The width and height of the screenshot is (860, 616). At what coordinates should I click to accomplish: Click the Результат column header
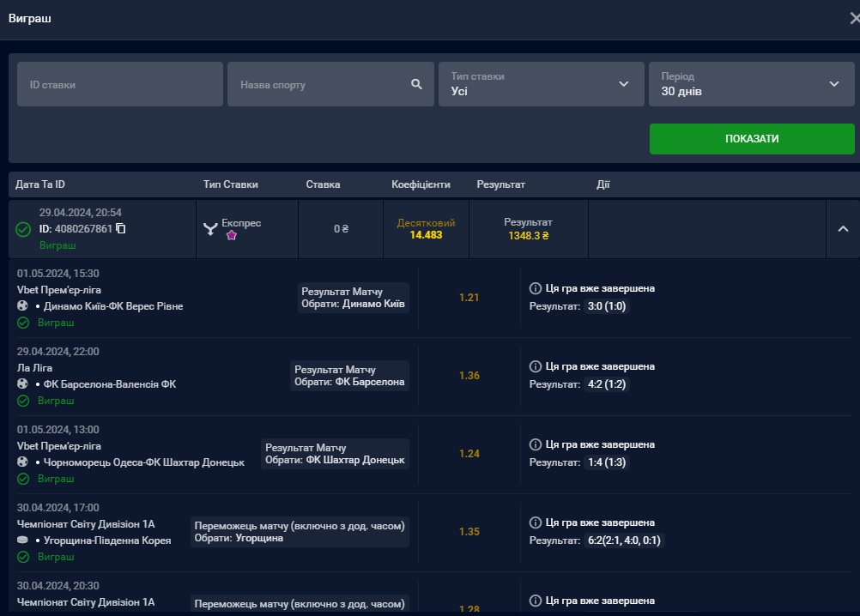(x=500, y=184)
